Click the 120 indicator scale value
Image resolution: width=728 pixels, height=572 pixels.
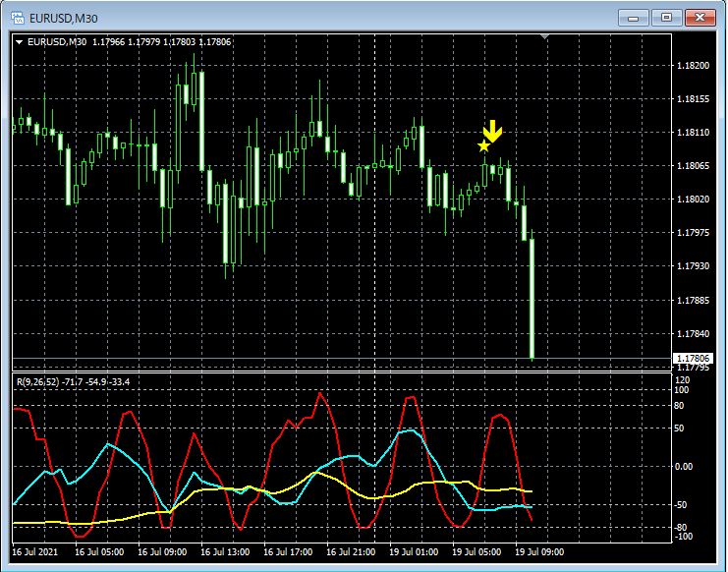pyautogui.click(x=683, y=380)
